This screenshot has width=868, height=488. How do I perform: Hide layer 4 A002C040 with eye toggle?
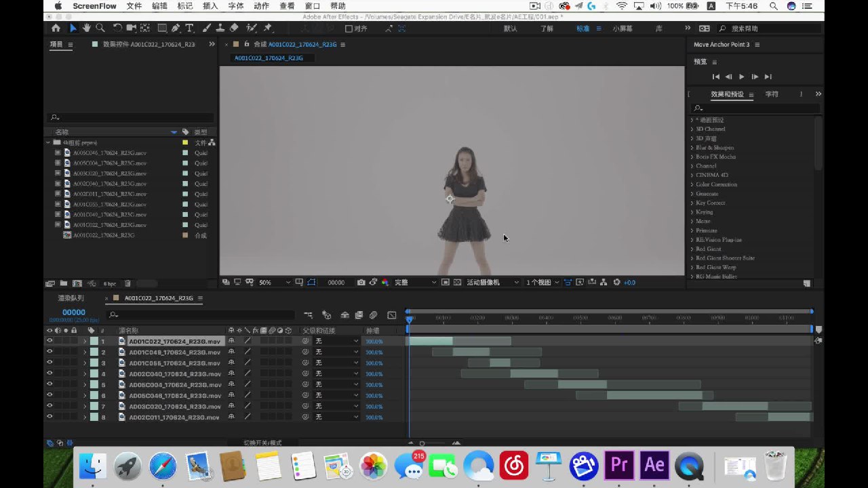[50, 373]
